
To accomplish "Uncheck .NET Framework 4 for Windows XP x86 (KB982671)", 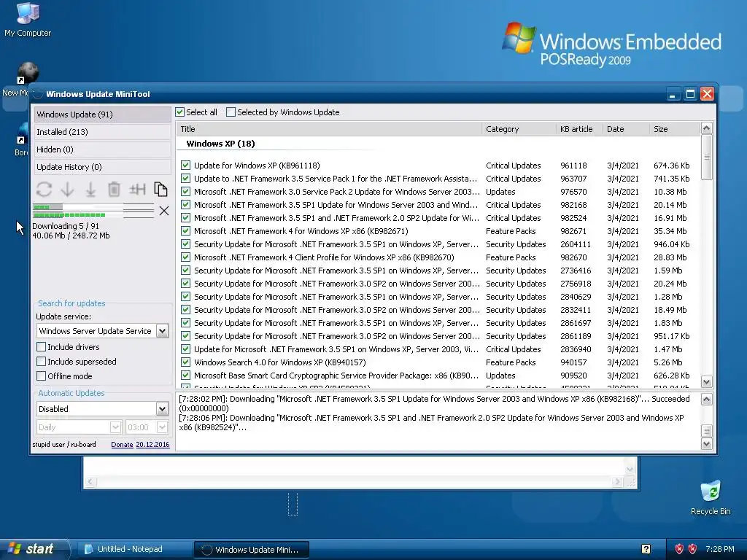I will click(186, 231).
